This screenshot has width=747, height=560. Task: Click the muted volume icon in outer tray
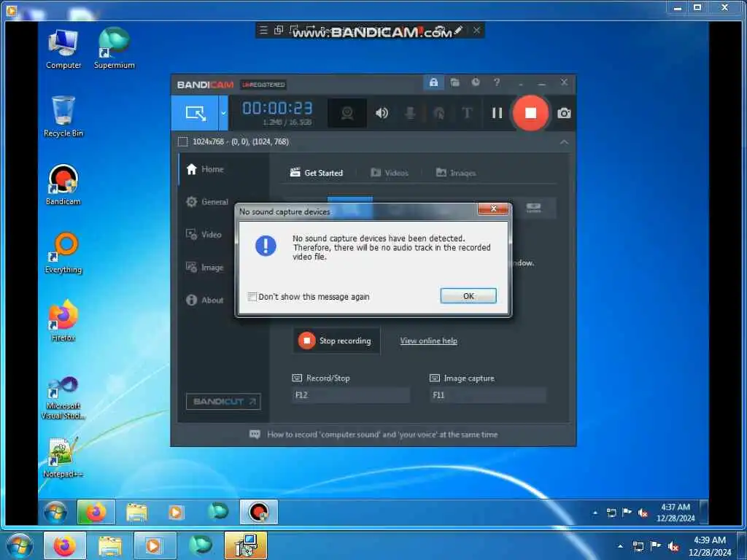[x=673, y=546]
